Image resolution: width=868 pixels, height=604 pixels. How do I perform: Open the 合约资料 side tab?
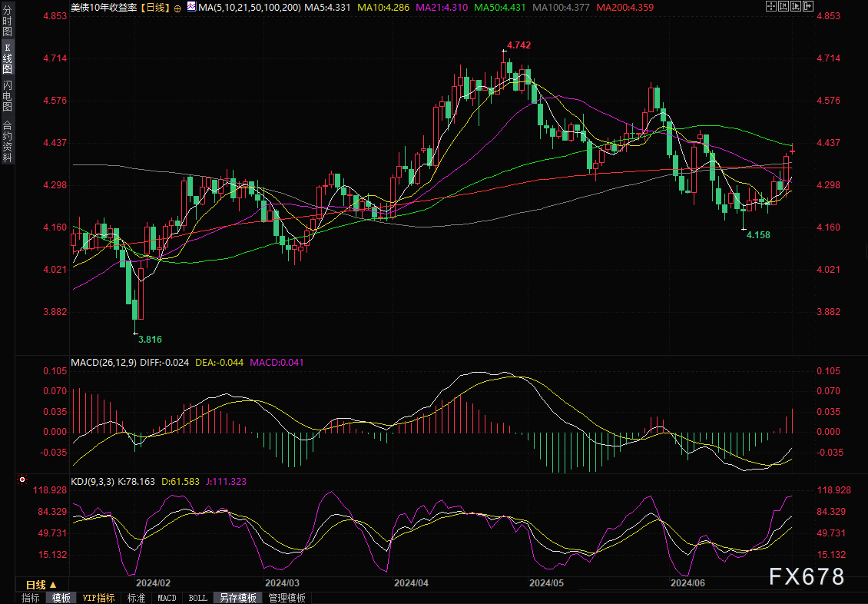click(x=7, y=141)
